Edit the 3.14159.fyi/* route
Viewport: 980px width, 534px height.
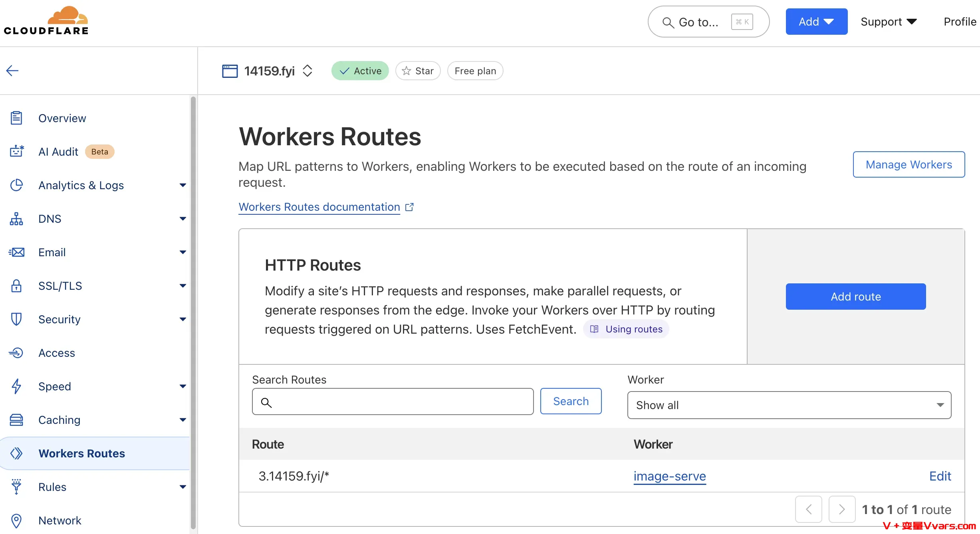(x=940, y=476)
